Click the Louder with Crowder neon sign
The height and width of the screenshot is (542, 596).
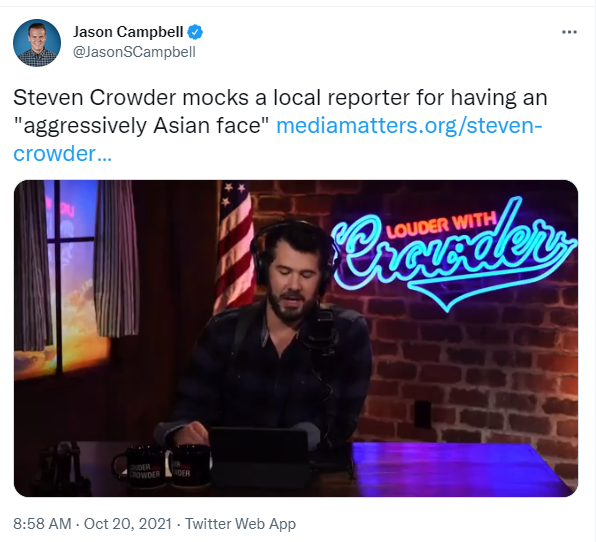coord(454,252)
